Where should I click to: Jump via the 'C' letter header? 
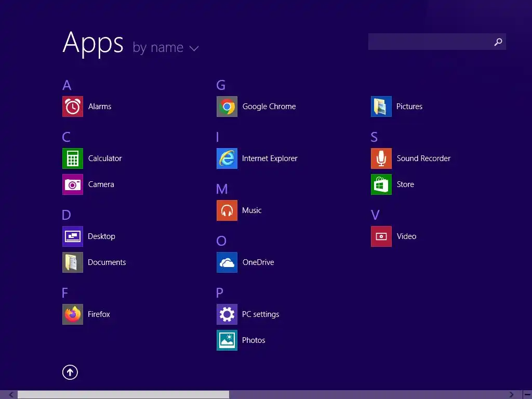(x=66, y=137)
